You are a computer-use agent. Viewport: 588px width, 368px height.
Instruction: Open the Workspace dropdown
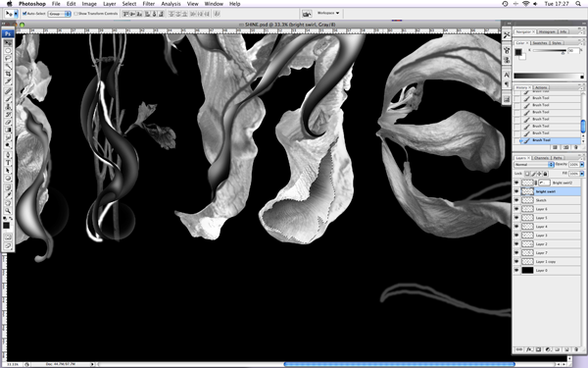point(328,13)
